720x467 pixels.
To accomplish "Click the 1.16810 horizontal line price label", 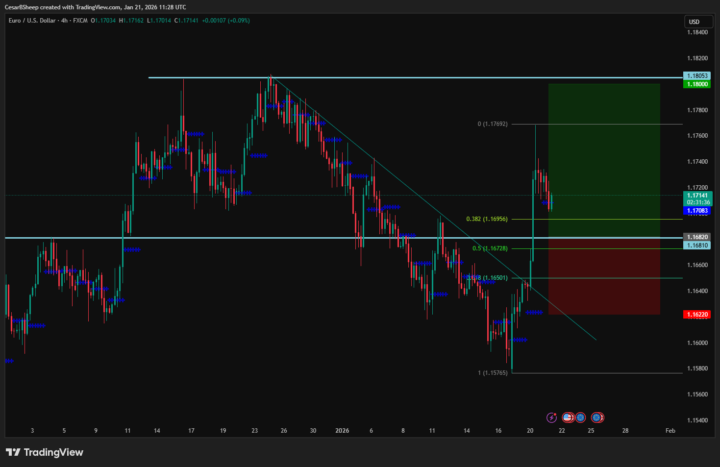I will pyautogui.click(x=697, y=245).
